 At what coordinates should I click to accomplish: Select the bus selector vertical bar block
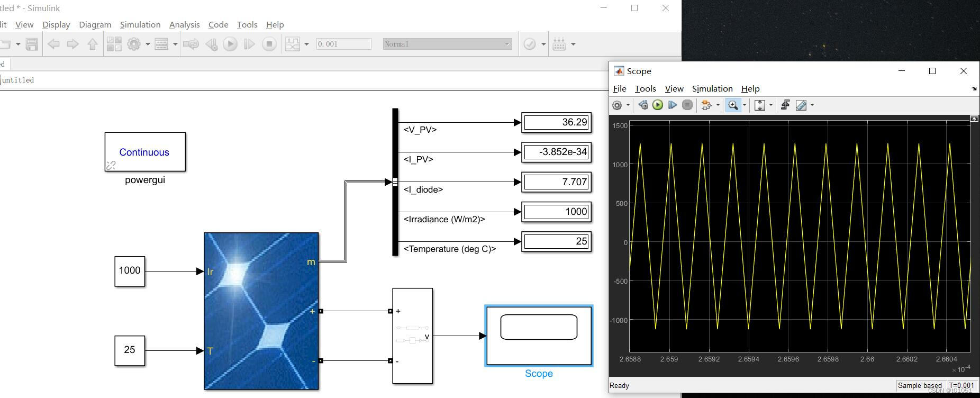(x=395, y=182)
